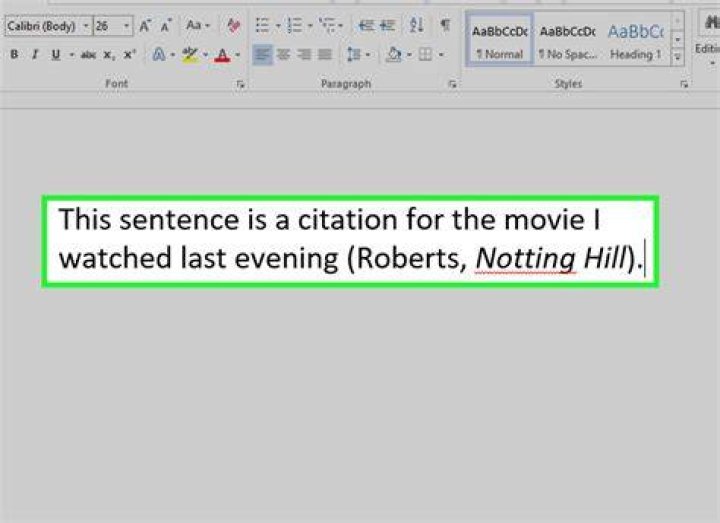Toggle Underline formatting
720x523 pixels.
pos(56,55)
